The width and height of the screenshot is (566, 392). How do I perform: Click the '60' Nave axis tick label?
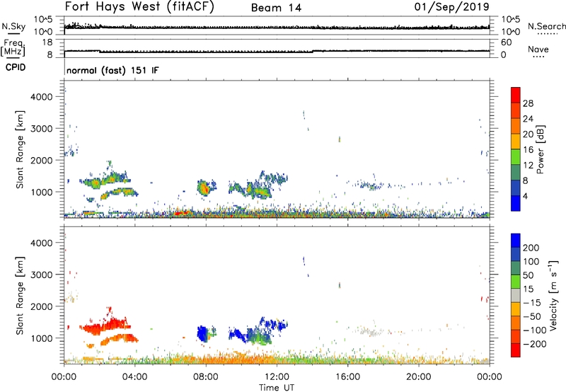[x=506, y=42]
